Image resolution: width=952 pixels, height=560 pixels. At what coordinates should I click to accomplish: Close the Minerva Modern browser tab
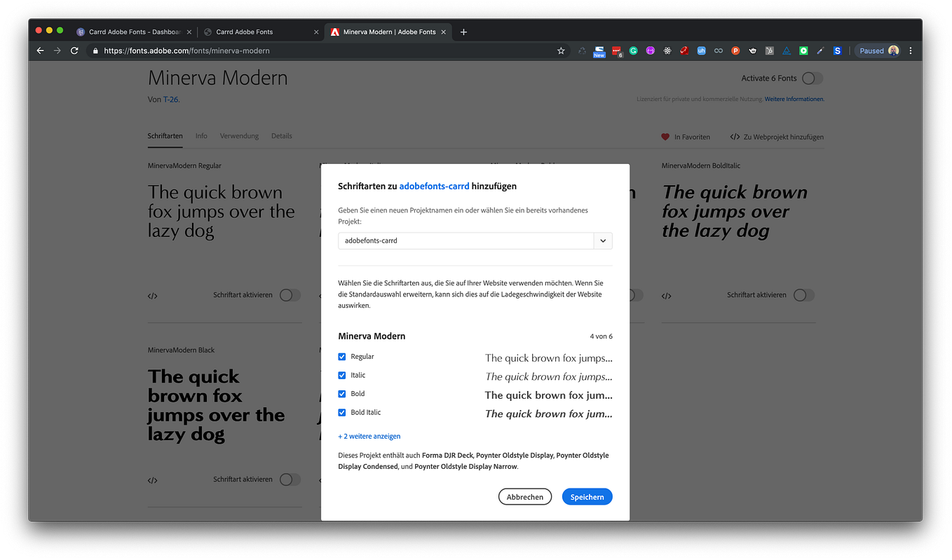click(444, 32)
